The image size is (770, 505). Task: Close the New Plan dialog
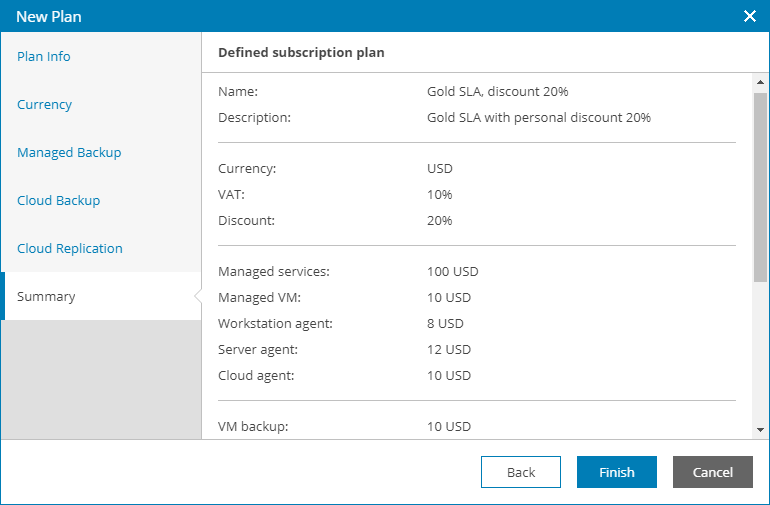coord(750,16)
